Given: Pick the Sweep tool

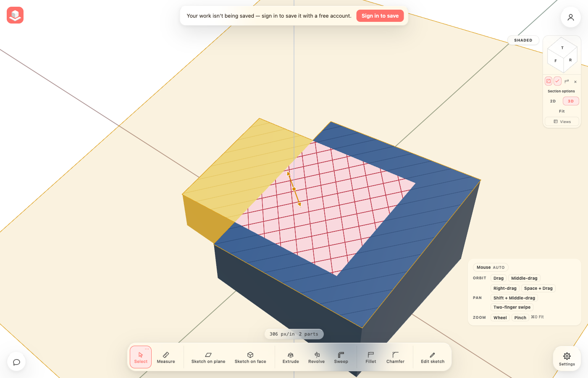Looking at the screenshot, I should (341, 357).
